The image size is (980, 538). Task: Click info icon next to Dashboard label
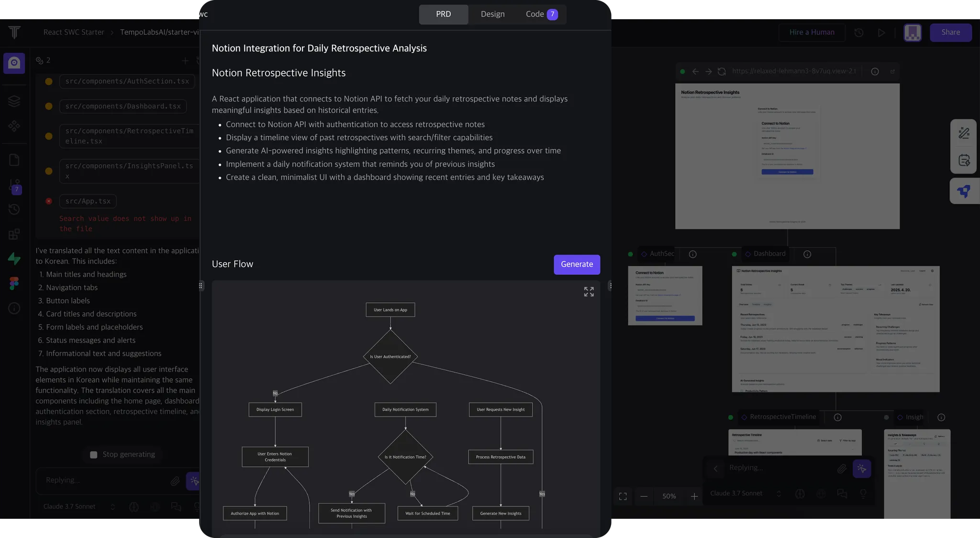coord(807,254)
